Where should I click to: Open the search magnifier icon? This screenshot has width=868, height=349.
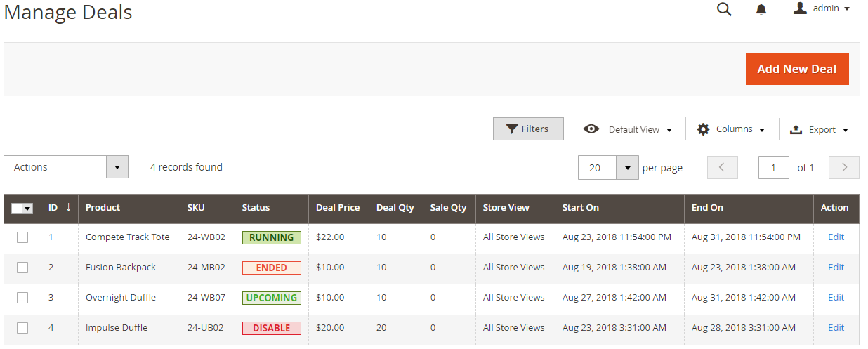724,9
